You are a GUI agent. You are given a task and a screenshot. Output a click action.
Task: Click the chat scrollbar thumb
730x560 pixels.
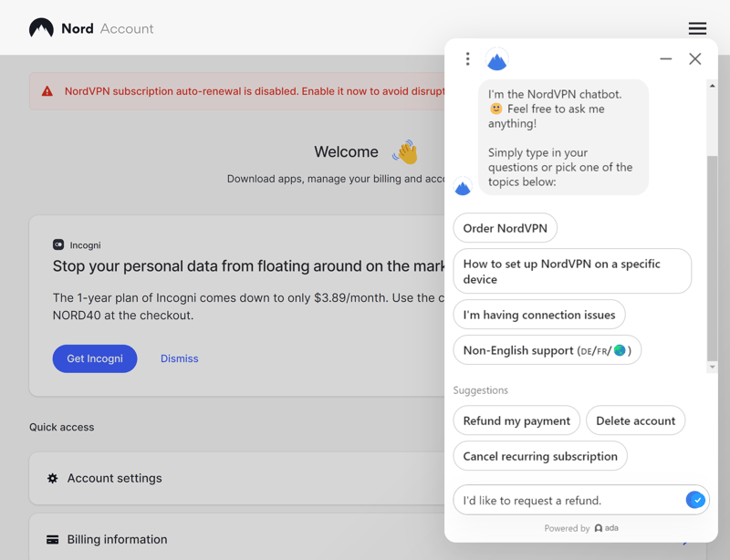[x=713, y=258]
